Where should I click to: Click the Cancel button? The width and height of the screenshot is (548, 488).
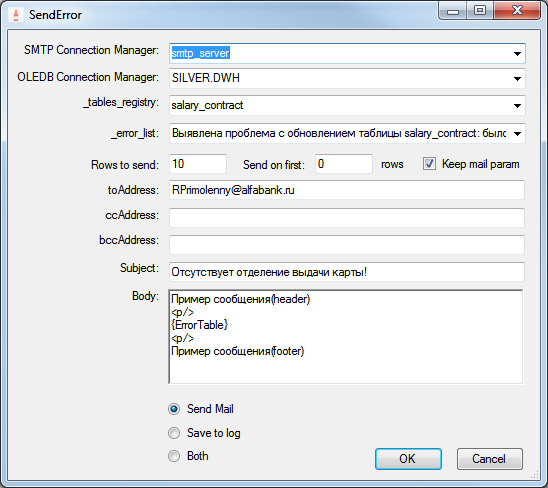[x=490, y=459]
